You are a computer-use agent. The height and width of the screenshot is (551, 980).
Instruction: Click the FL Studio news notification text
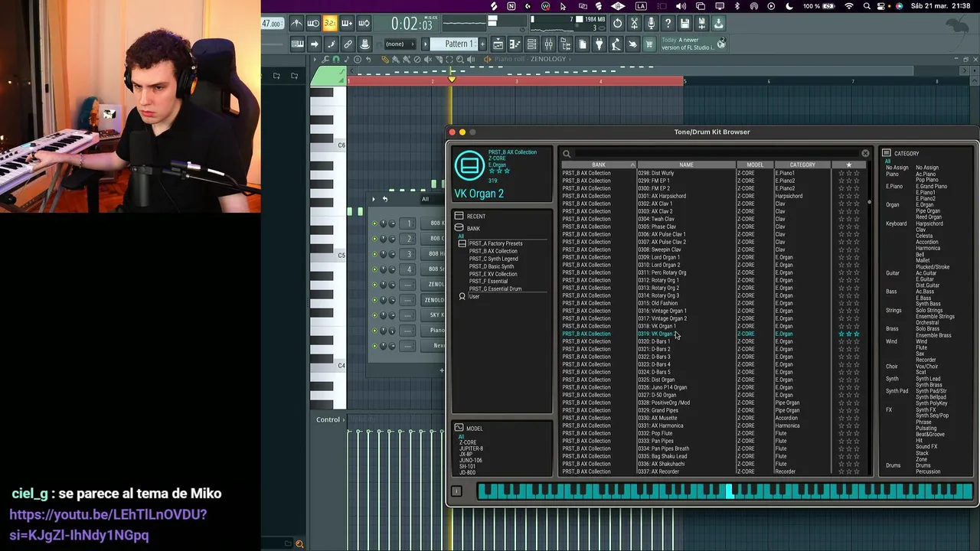tap(687, 44)
